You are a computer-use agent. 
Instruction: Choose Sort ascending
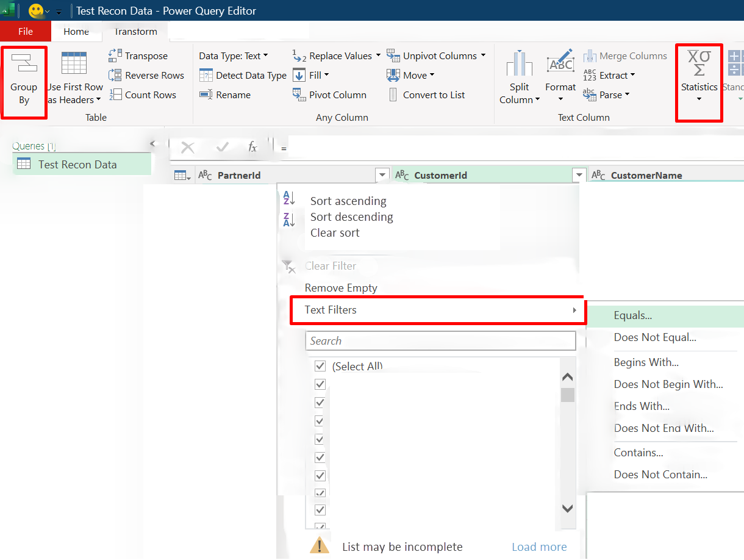click(348, 201)
